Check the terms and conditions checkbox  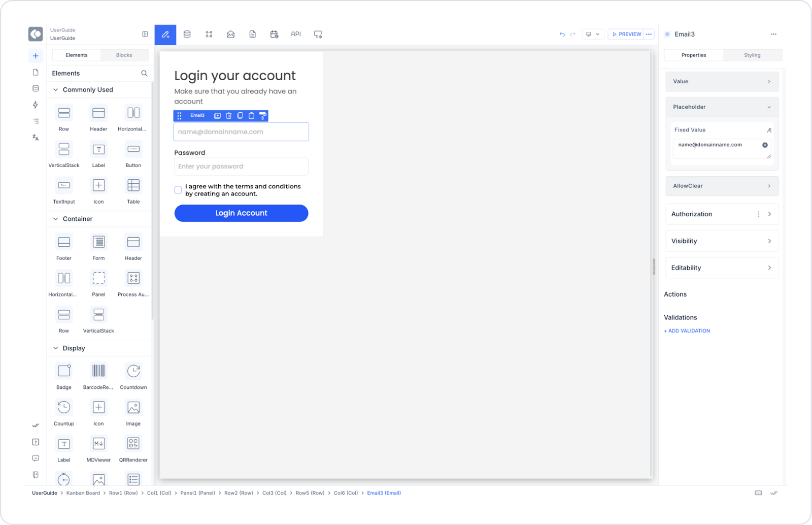pyautogui.click(x=178, y=190)
